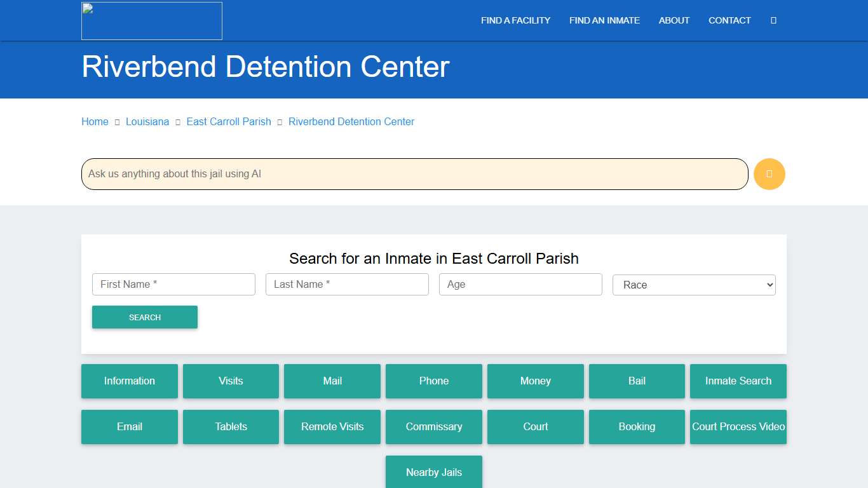Open the navbar search icon
Viewport: 868px width, 488px height.
[773, 20]
